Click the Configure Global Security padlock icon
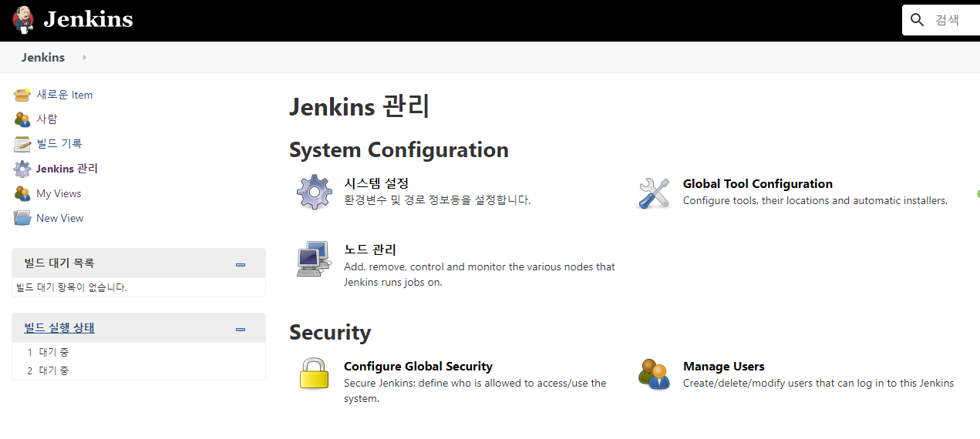 point(314,374)
